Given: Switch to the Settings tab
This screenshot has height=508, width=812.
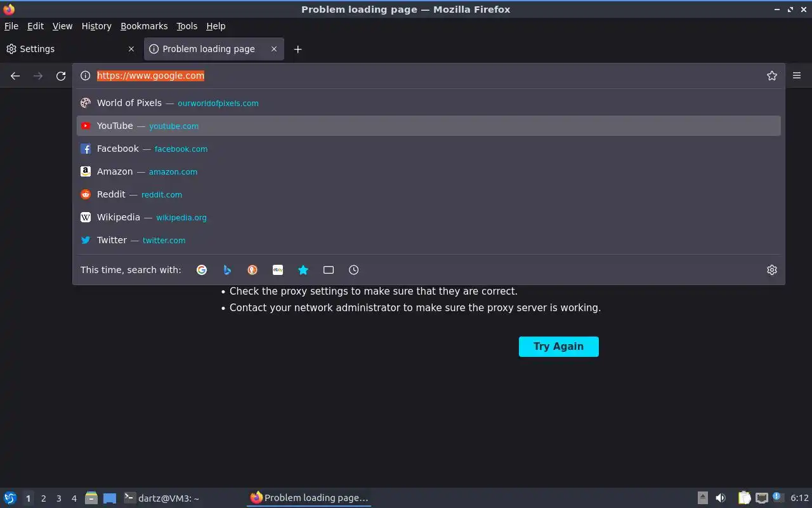Looking at the screenshot, I should coord(71,49).
